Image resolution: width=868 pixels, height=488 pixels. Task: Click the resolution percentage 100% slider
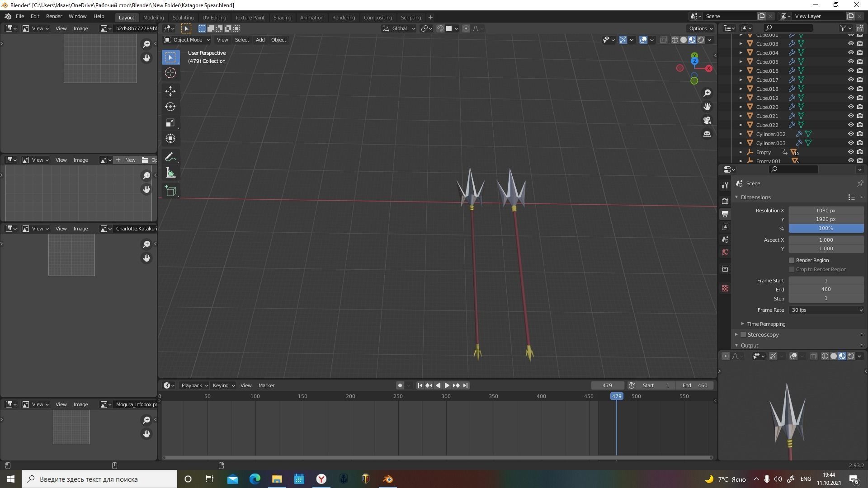pos(826,228)
